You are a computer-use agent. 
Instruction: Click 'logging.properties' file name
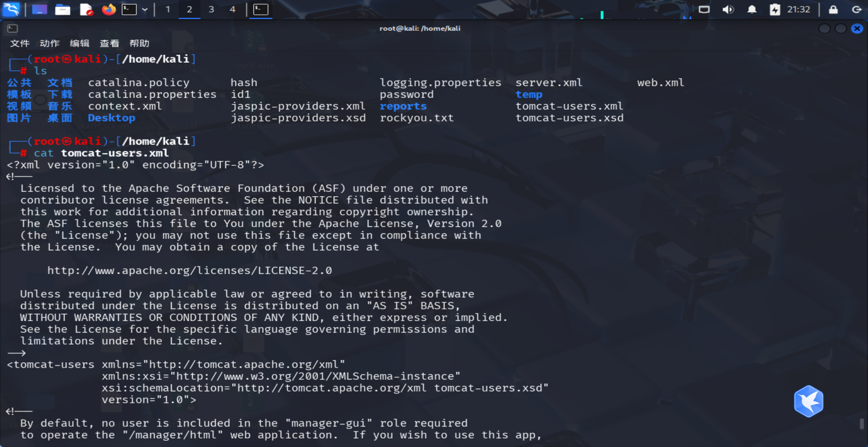[x=440, y=83]
